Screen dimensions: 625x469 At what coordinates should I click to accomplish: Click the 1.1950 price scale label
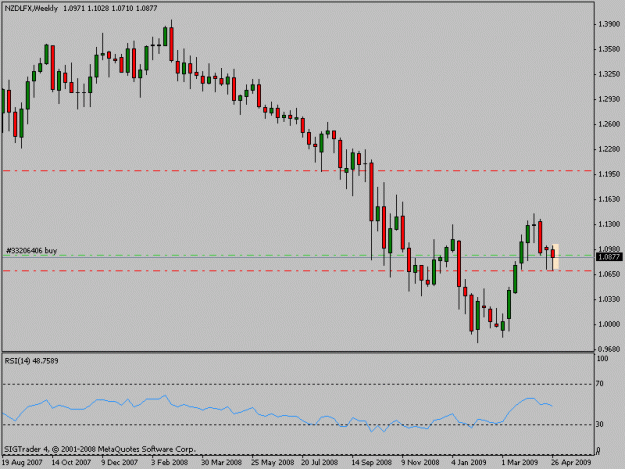tap(609, 174)
